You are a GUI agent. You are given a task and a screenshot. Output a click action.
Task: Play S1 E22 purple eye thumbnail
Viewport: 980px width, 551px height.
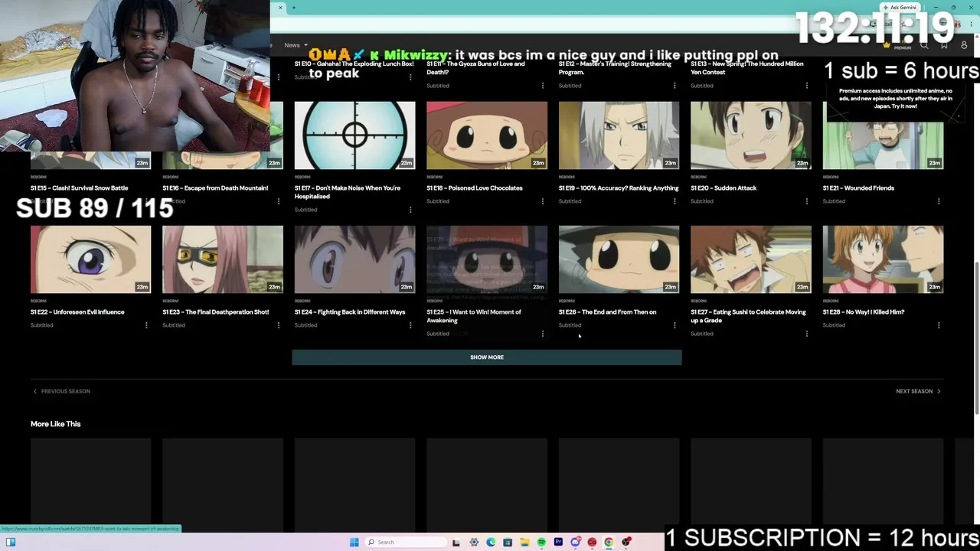91,259
